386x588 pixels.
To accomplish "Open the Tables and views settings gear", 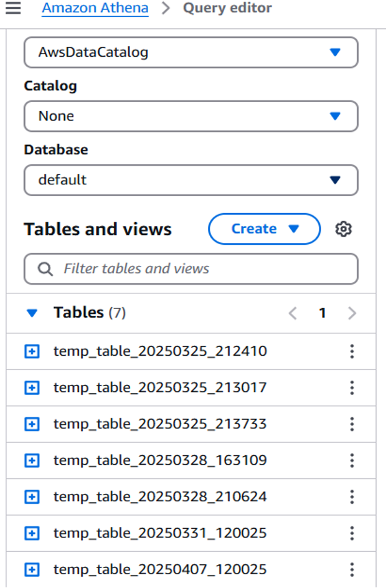I will [x=344, y=229].
